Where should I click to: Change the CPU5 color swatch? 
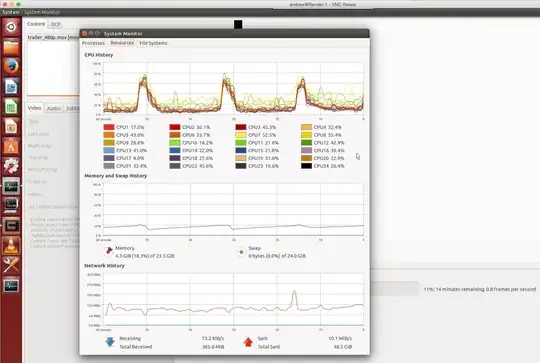[x=109, y=135]
